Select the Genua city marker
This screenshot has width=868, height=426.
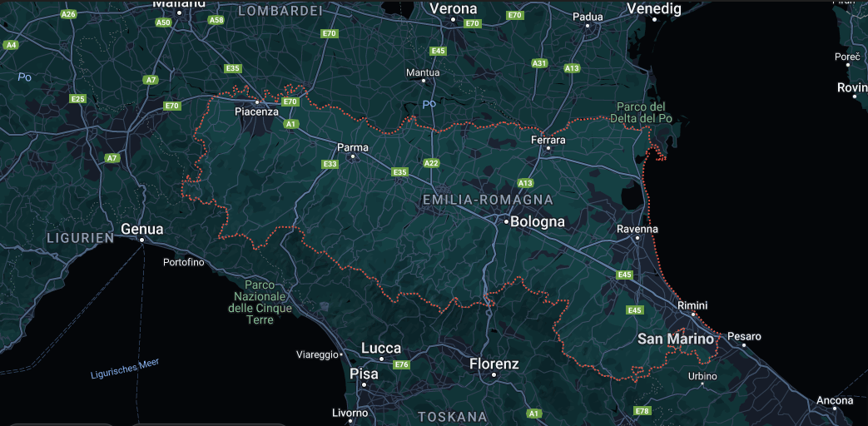point(141,240)
